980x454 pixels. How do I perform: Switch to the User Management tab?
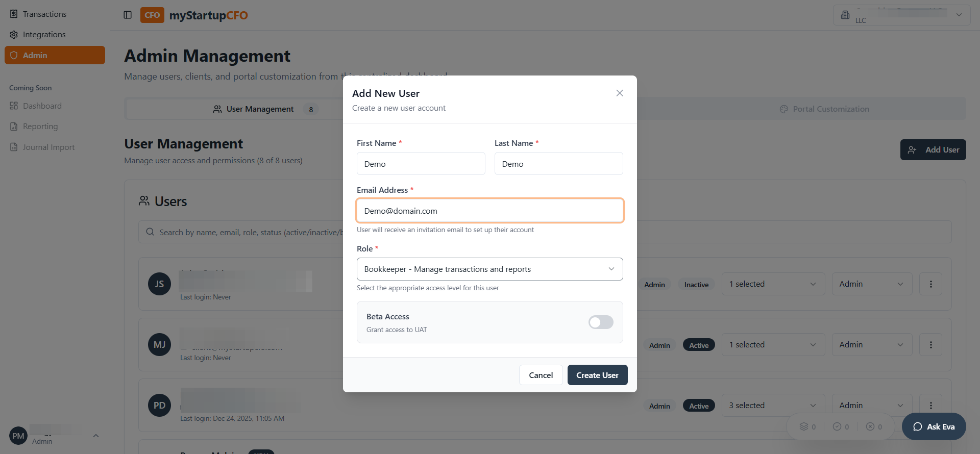coord(260,109)
